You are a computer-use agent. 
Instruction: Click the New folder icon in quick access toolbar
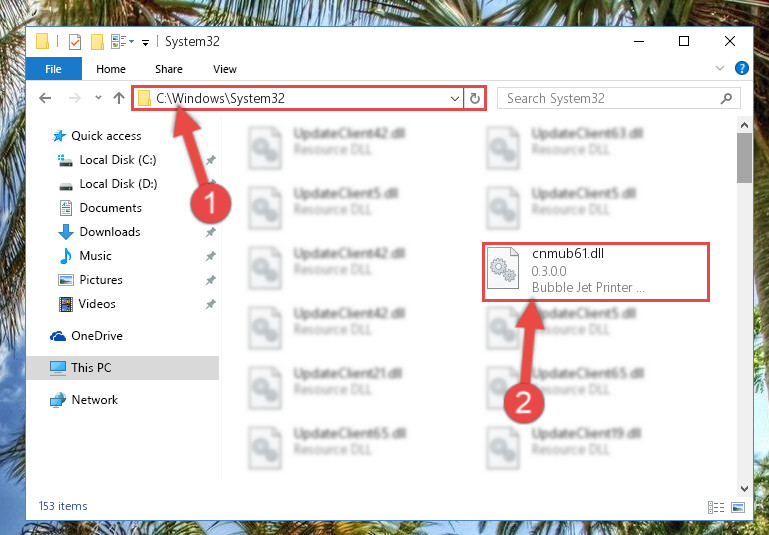pos(98,42)
